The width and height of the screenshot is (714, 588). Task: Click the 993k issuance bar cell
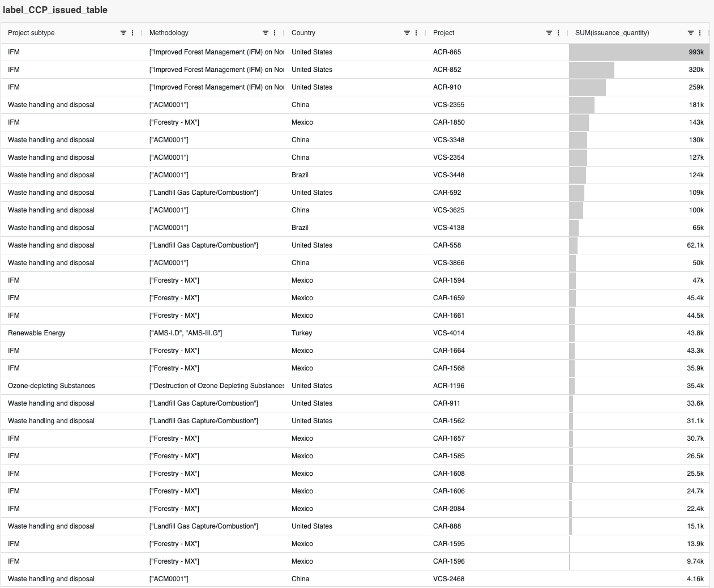coord(639,52)
